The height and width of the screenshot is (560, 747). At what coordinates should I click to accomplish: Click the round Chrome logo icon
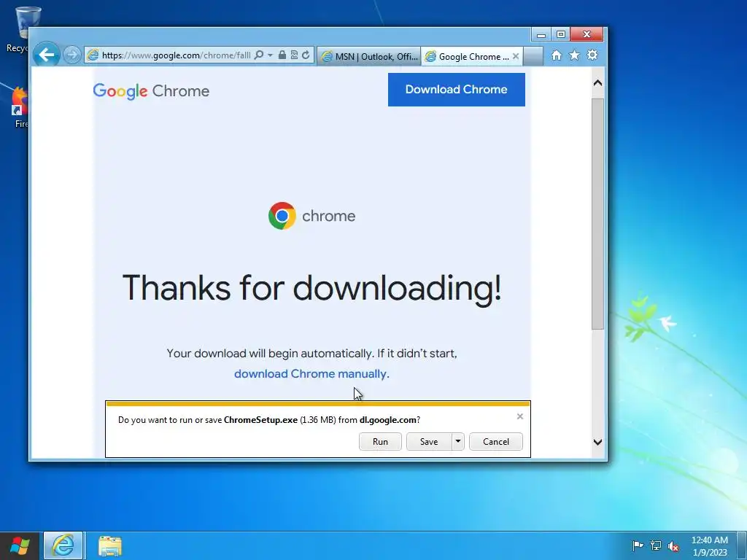282,216
